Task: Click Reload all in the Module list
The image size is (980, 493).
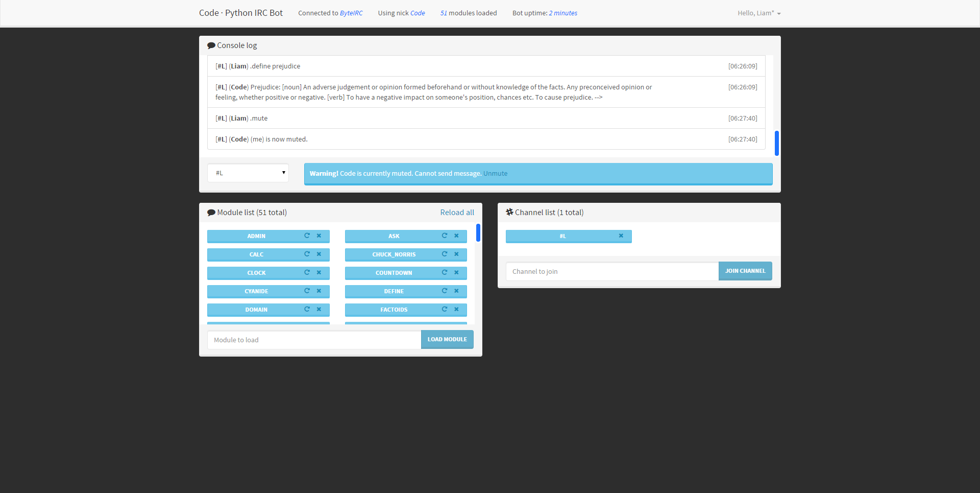Action: tap(457, 212)
